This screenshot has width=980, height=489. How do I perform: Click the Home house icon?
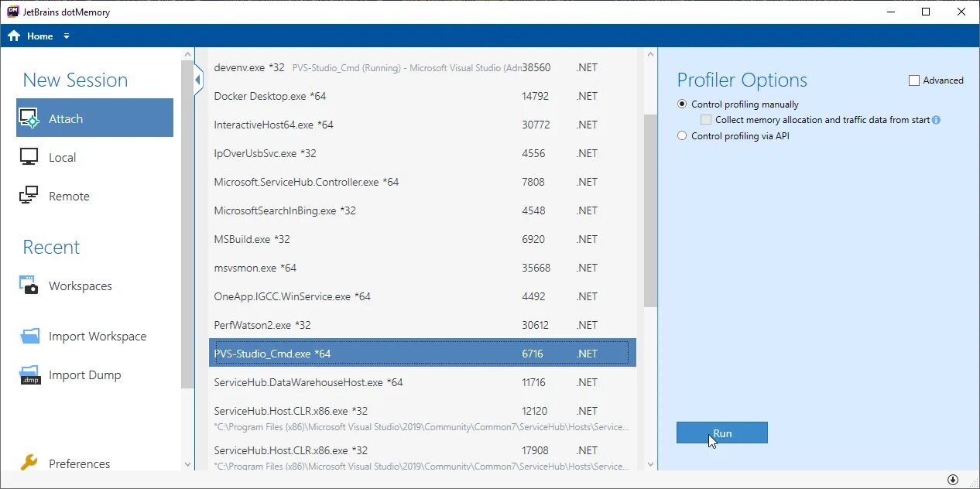tap(14, 36)
